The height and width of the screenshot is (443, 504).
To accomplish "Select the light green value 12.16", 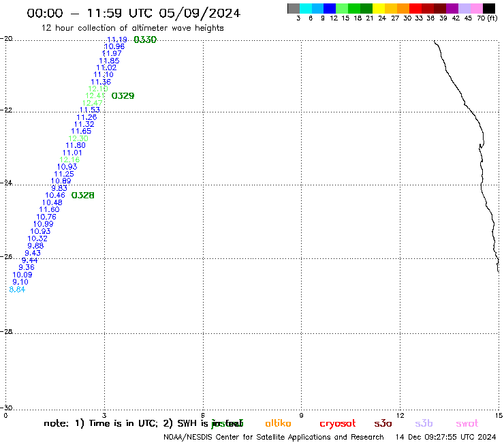I will (x=69, y=159).
